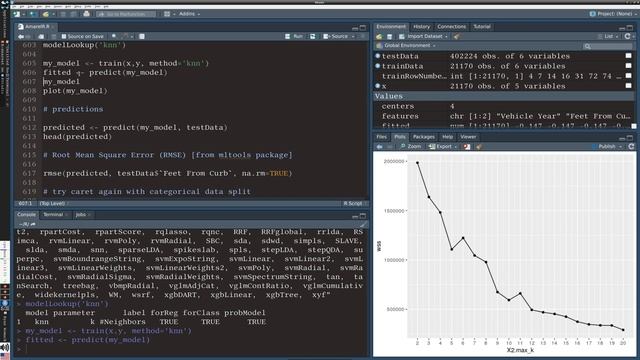
Task: Tick the checkbox for trainRowNumbers row
Action: coord(629,76)
